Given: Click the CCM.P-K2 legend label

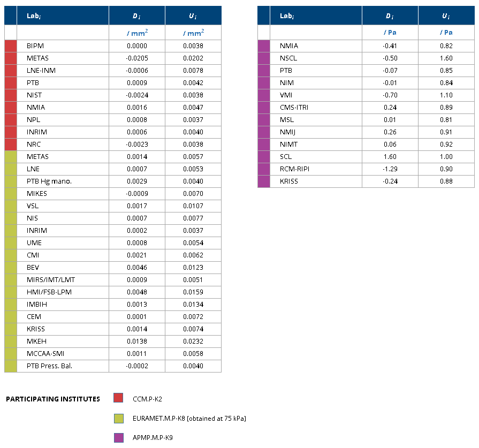Looking at the screenshot, I should 147,399.
